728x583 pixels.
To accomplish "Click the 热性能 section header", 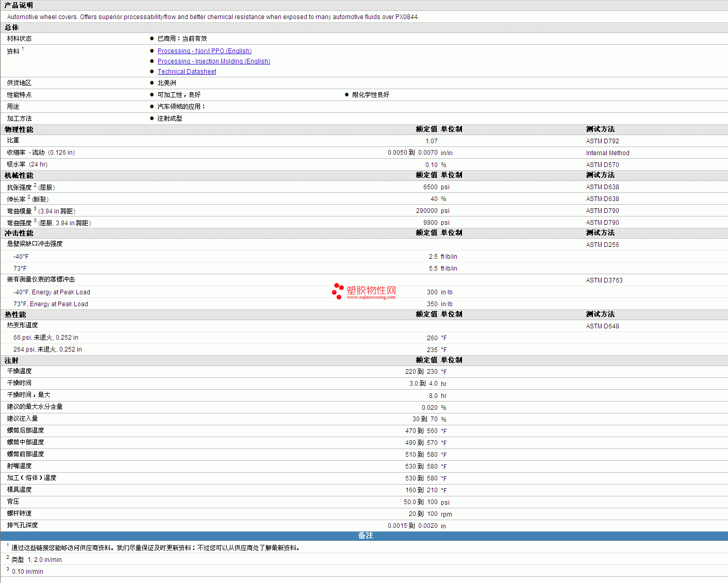I will 15,315.
